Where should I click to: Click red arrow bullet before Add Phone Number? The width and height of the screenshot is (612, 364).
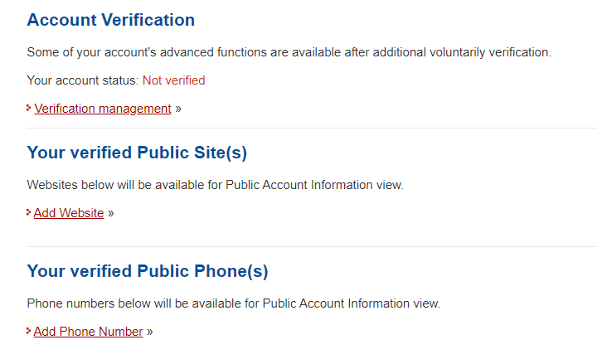(29, 332)
